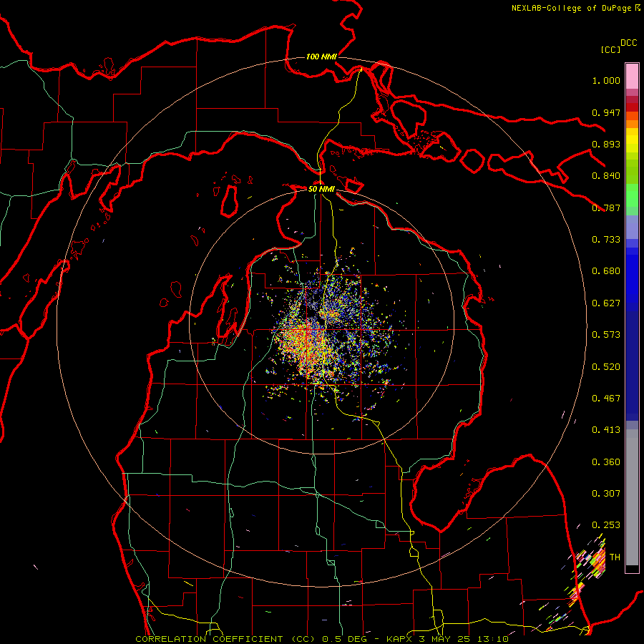Screen dimensions: 644x644
Task: Click the NEXLAB-College of DuPage label
Action: click(x=571, y=8)
